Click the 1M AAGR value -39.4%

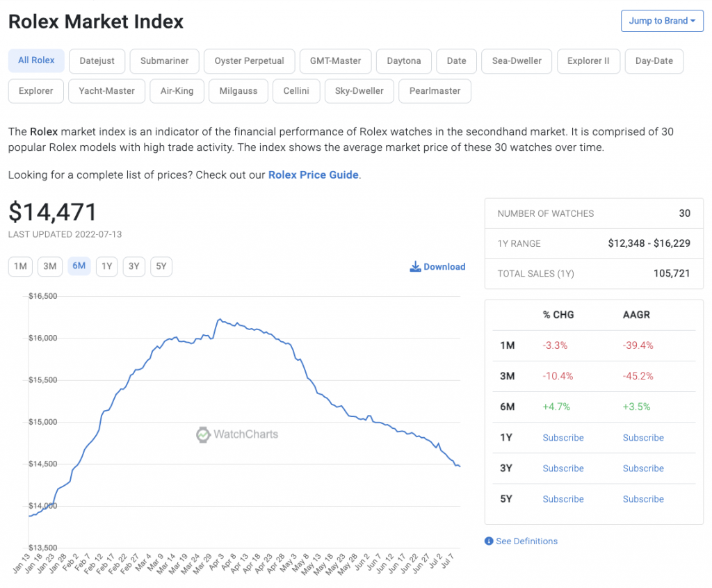pyautogui.click(x=638, y=345)
